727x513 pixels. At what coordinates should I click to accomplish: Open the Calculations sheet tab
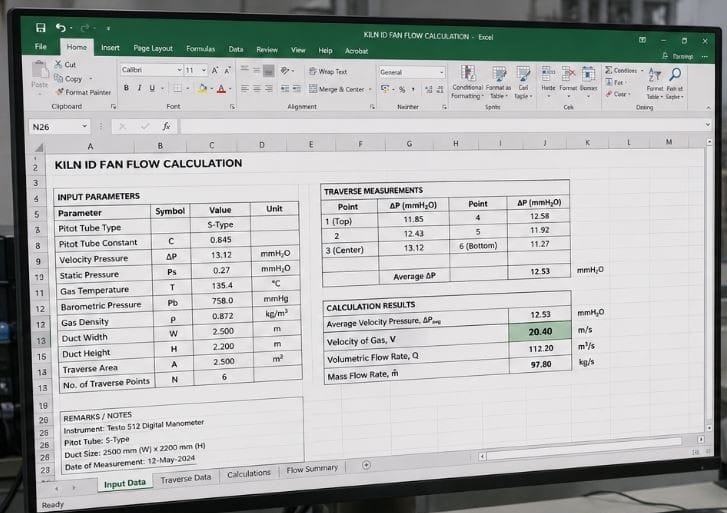click(x=249, y=474)
